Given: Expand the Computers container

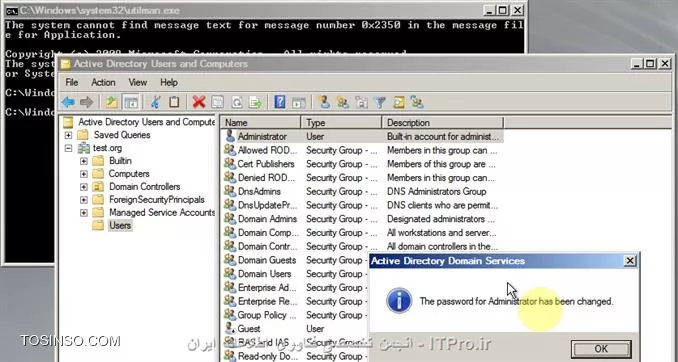Looking at the screenshot, I should pos(83,174).
